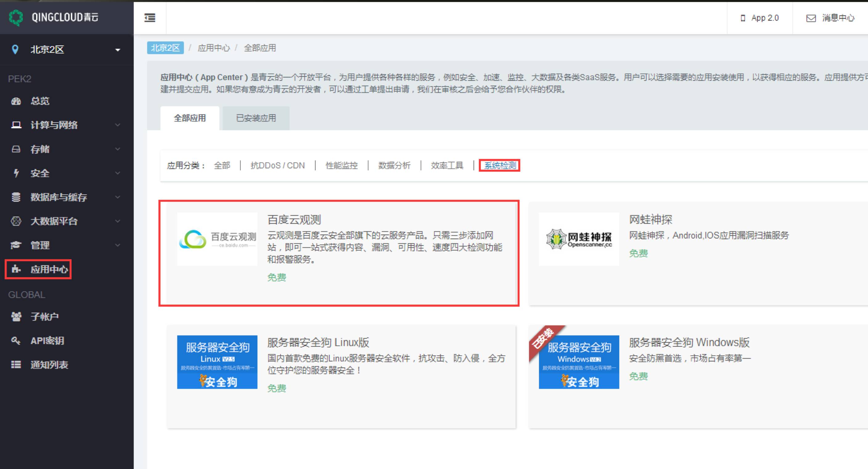Click the API密钥 key icon
The height and width of the screenshot is (469, 868).
(x=16, y=340)
